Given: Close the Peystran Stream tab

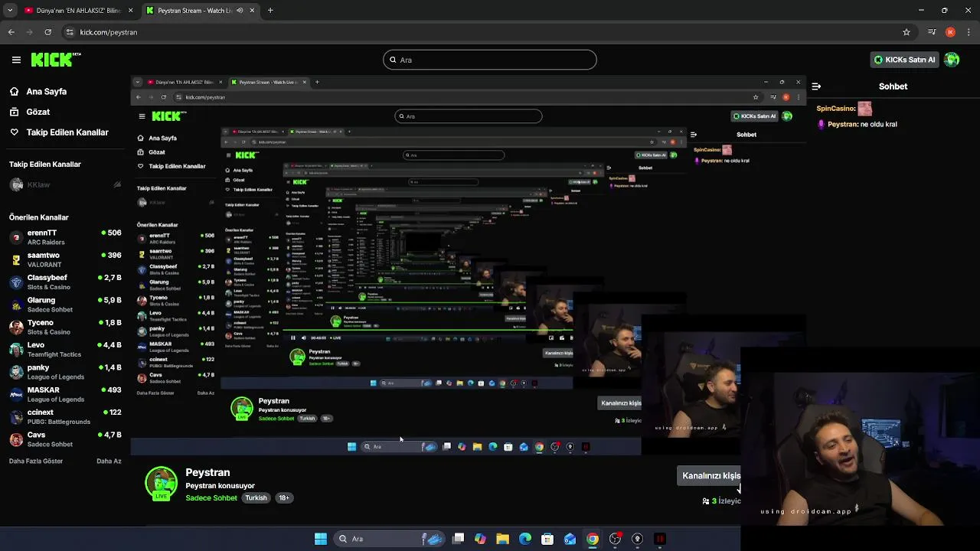Looking at the screenshot, I should click(x=252, y=11).
